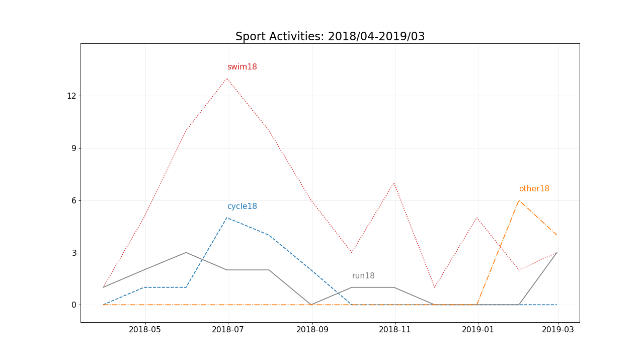The image size is (644, 362).
Task: Click the y-axis tick label '6'
Action: click(74, 200)
